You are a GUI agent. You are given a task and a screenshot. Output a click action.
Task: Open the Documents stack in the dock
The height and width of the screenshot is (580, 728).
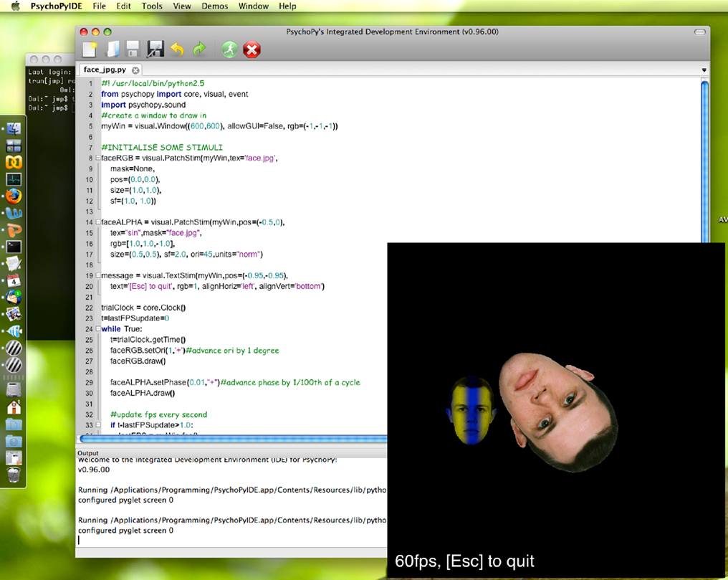click(x=14, y=424)
